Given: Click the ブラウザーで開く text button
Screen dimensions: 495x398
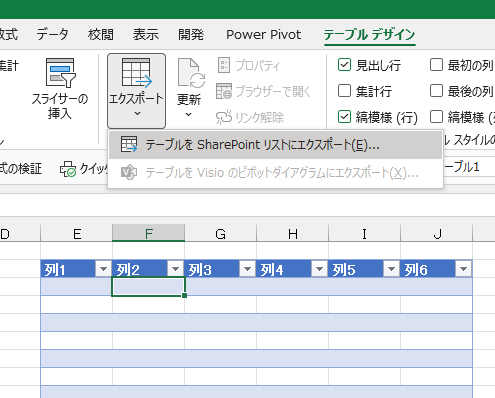Looking at the screenshot, I should (x=273, y=91).
